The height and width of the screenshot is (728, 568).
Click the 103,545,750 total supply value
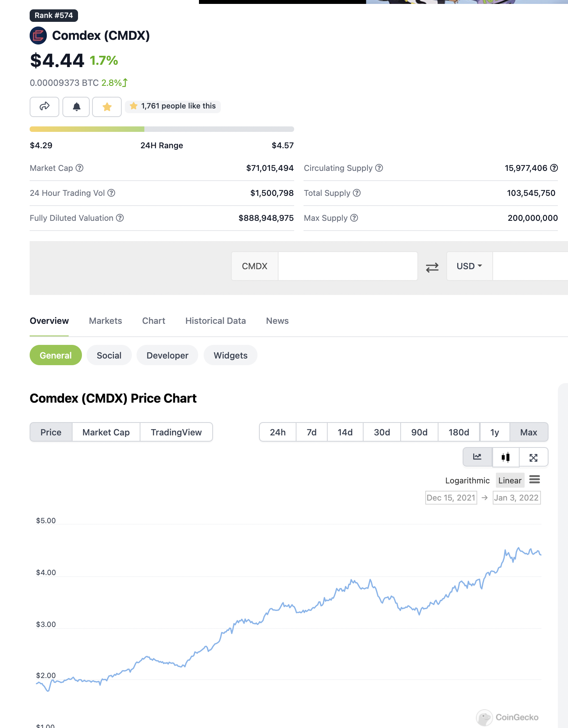coord(531,193)
